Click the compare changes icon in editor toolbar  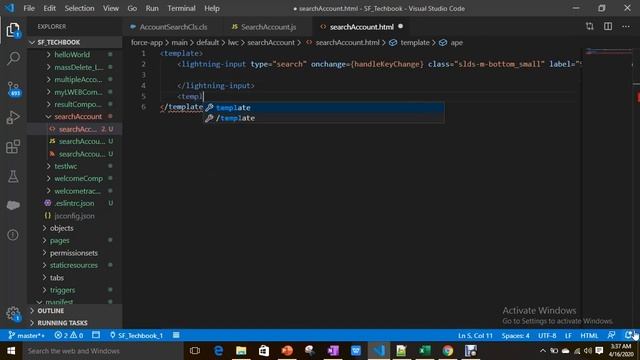589,27
